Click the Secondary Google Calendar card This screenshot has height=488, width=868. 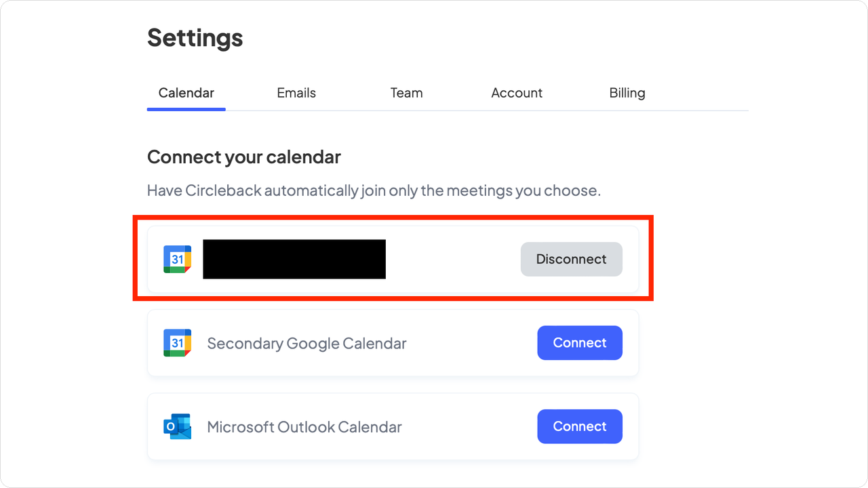[393, 343]
